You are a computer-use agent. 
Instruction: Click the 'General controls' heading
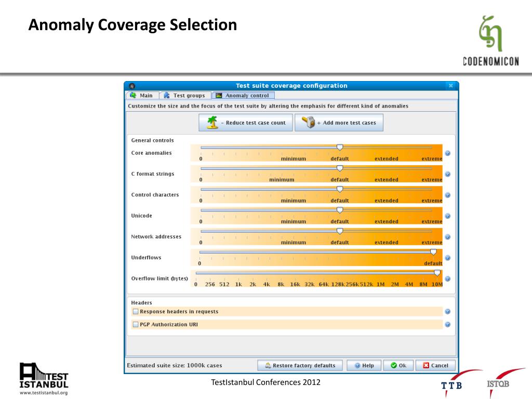click(x=152, y=140)
